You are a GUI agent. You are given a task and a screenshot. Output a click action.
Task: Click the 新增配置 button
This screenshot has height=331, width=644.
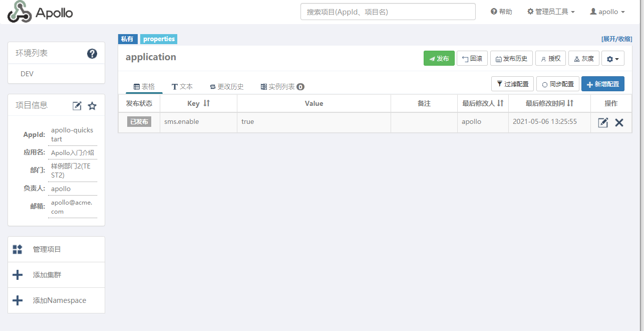tap(602, 84)
